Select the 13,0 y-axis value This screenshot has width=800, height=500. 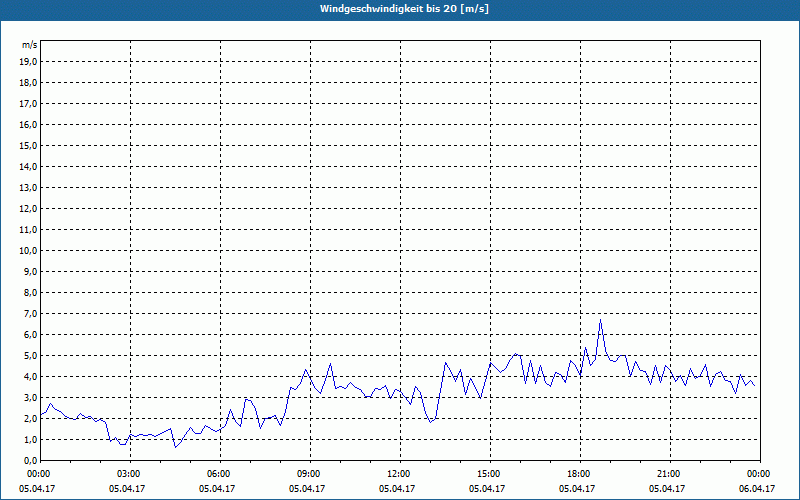point(29,188)
